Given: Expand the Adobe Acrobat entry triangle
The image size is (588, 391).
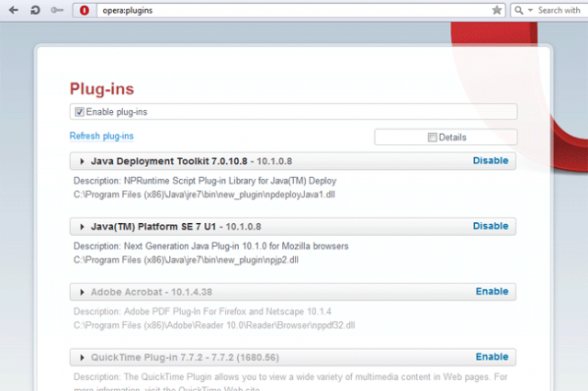Looking at the screenshot, I should [x=82, y=292].
